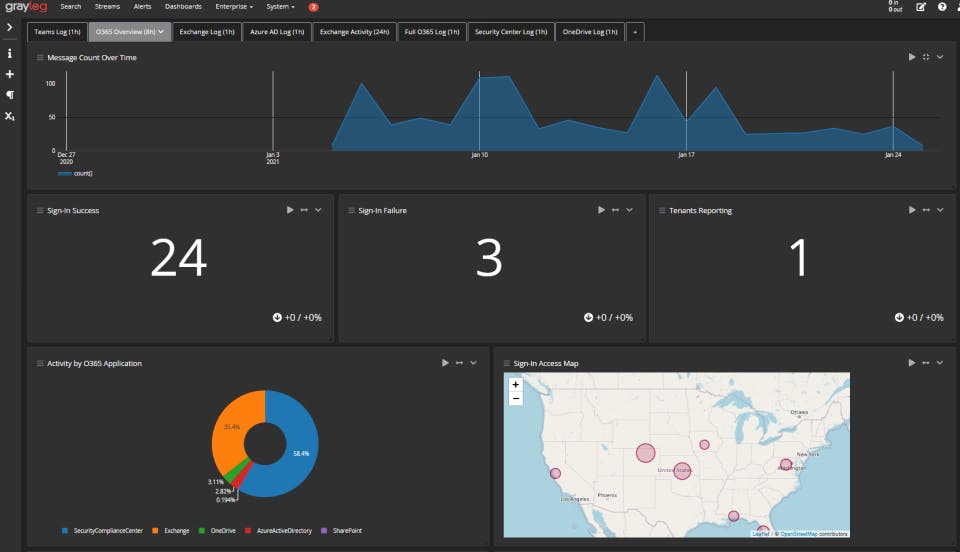The height and width of the screenshot is (552, 960).
Task: Zoom in on Sign-In Access Map
Action: 516,385
